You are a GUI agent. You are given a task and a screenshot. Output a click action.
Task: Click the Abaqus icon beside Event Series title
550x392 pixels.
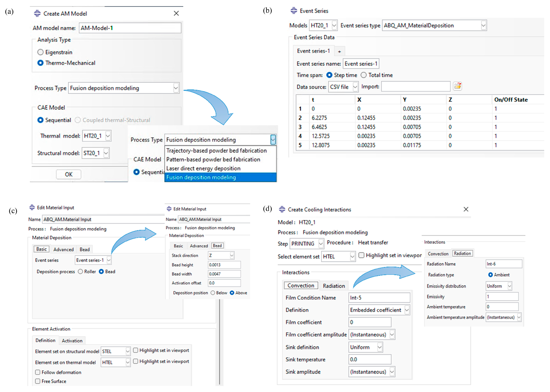(294, 11)
